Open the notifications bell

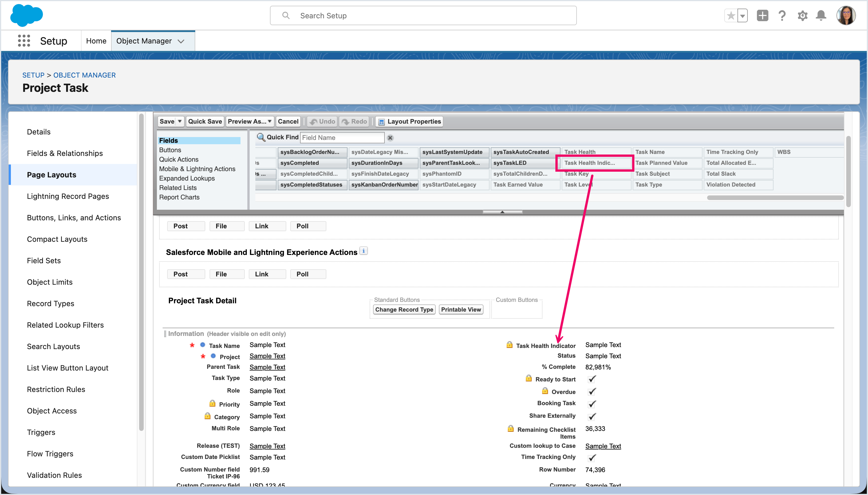tap(821, 16)
